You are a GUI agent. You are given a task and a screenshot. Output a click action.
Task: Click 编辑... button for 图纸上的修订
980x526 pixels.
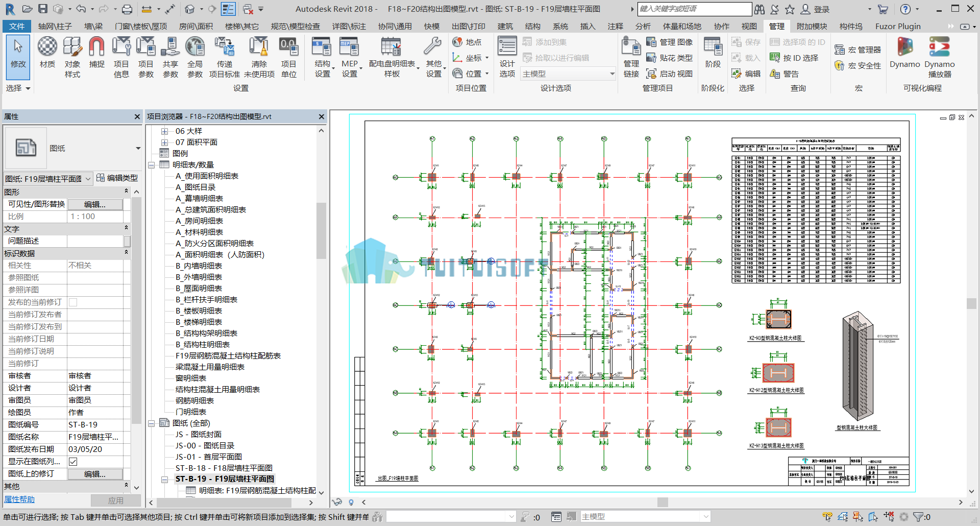pyautogui.click(x=95, y=474)
